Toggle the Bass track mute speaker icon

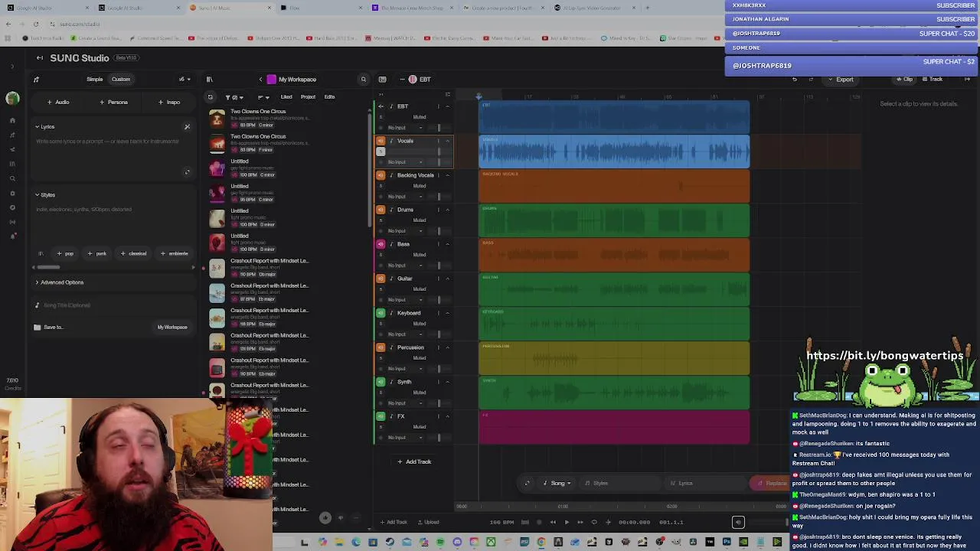381,244
